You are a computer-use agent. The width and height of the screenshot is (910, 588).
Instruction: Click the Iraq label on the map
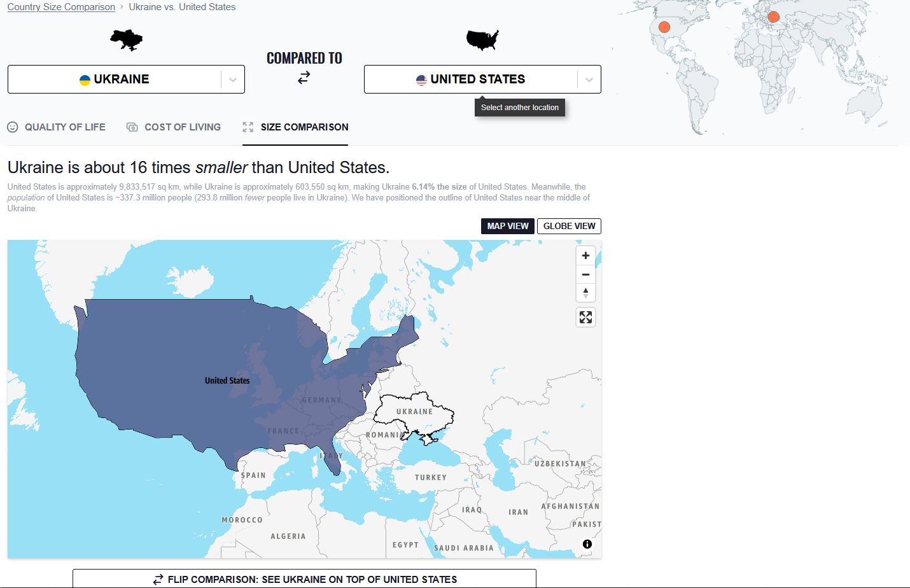472,510
